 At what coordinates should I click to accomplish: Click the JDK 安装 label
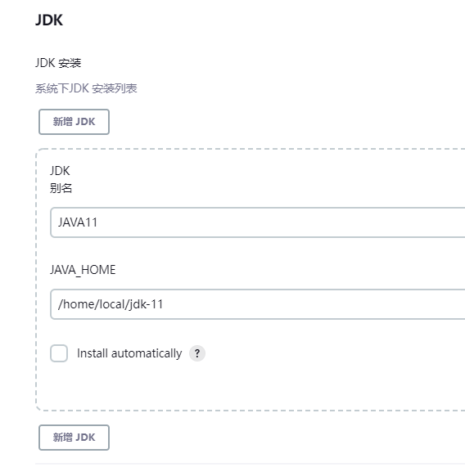58,63
